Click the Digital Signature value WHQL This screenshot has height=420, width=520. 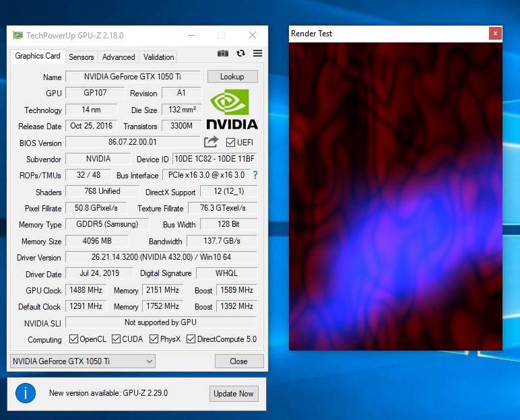click(227, 273)
